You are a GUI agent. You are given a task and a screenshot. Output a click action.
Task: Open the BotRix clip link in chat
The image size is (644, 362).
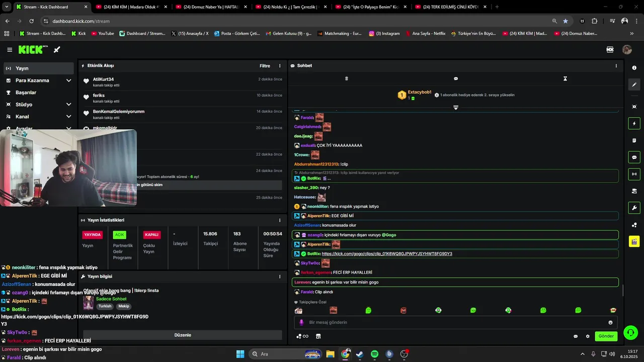click(x=387, y=254)
